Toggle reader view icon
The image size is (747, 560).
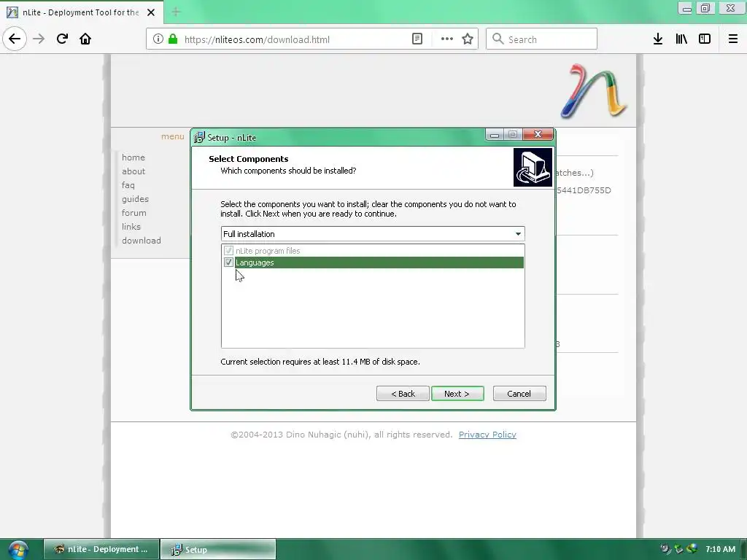(417, 39)
